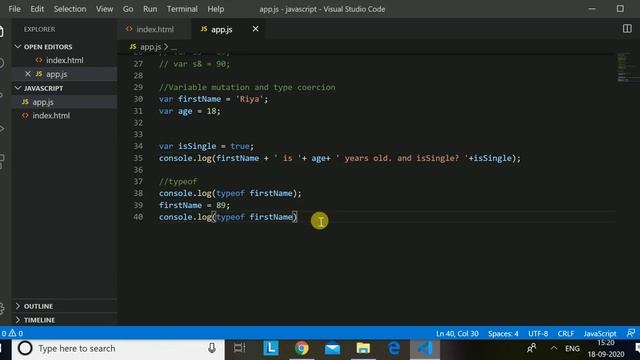Open the Help menu
The height and width of the screenshot is (360, 640).
coord(216,9)
